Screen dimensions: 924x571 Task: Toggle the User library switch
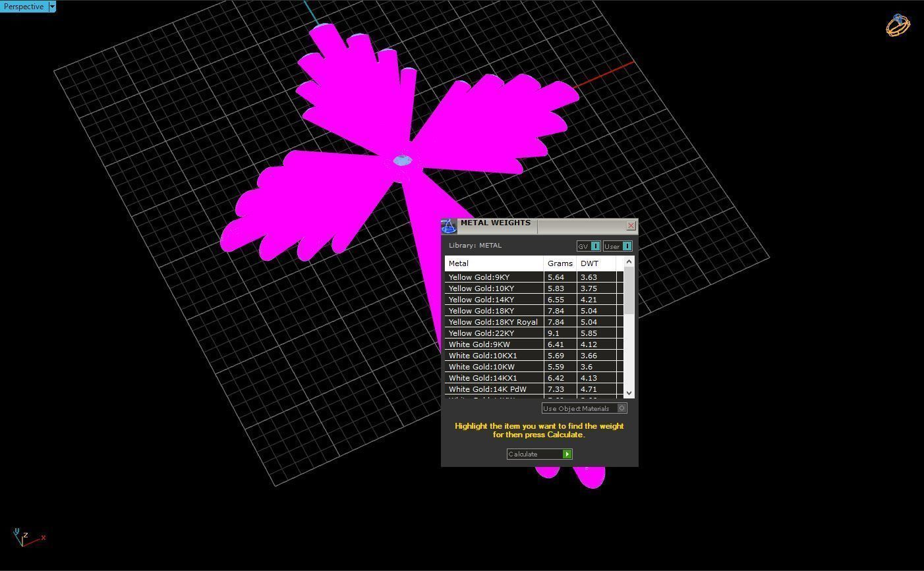(627, 246)
